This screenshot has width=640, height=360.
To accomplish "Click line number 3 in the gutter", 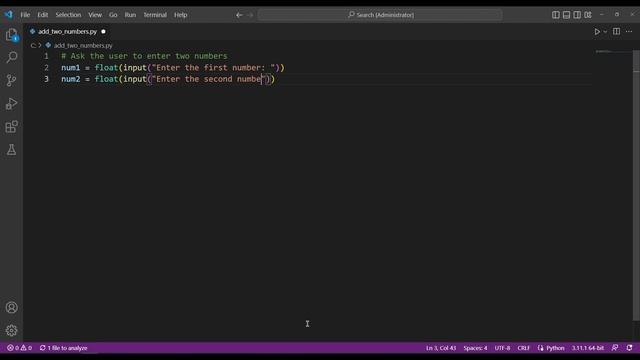I will click(x=46, y=79).
